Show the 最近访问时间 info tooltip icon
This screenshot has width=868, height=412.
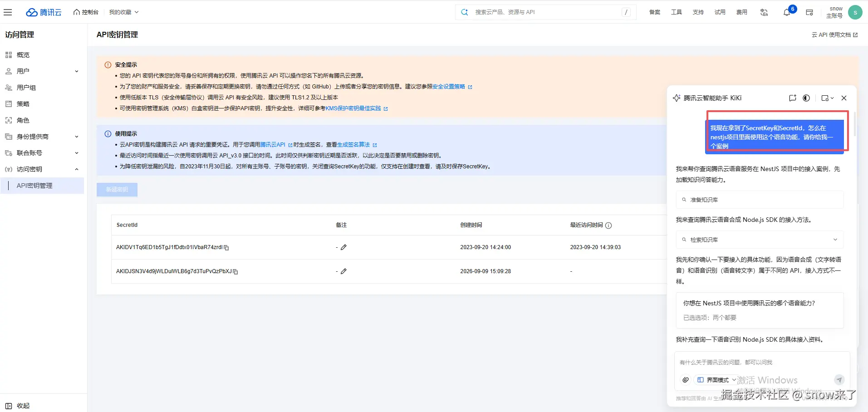[x=608, y=226]
